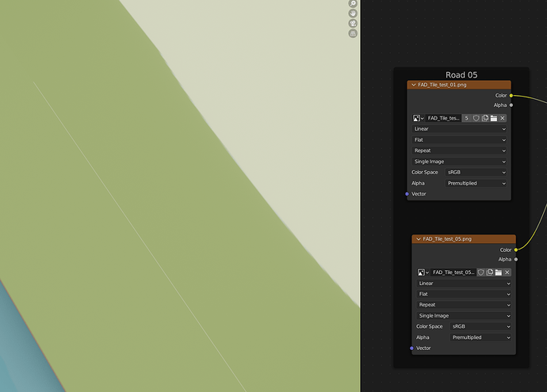Click the Alpha output socket of FAD_Tile_test_05.png
Image resolution: width=547 pixels, height=392 pixels.
point(515,259)
